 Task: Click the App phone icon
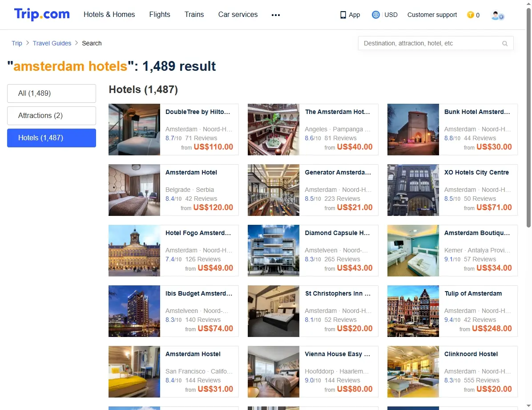343,15
